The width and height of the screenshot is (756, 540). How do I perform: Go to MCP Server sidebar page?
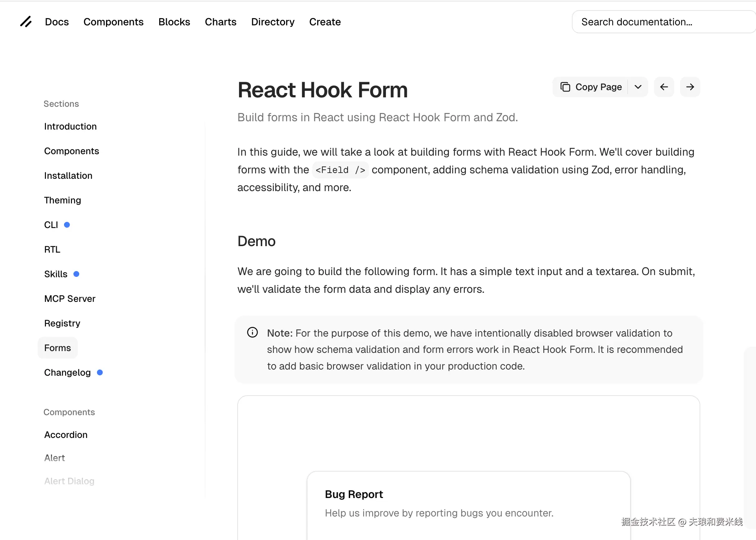(69, 299)
